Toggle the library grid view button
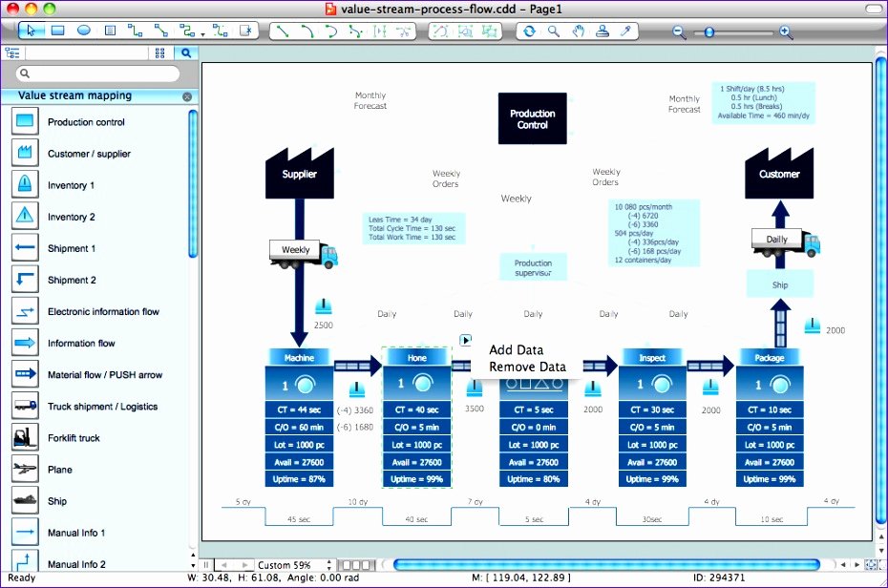This screenshot has width=888, height=588. tap(160, 53)
